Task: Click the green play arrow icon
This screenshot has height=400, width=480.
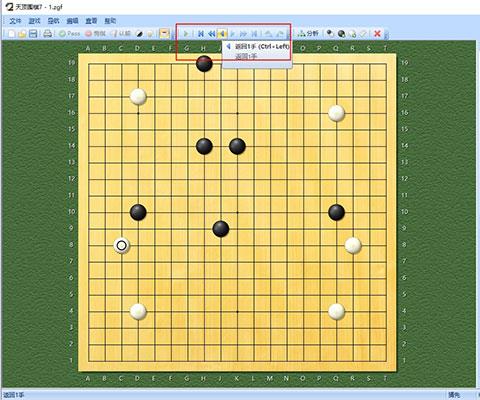Action: pyautogui.click(x=186, y=34)
